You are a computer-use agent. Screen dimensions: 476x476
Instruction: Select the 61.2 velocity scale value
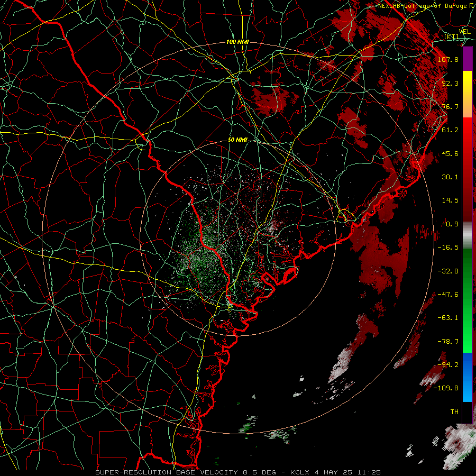[x=450, y=130]
